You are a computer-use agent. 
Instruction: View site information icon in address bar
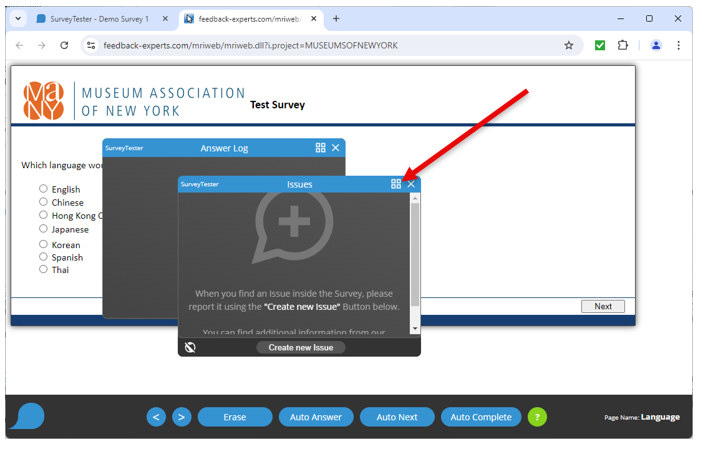(x=91, y=45)
